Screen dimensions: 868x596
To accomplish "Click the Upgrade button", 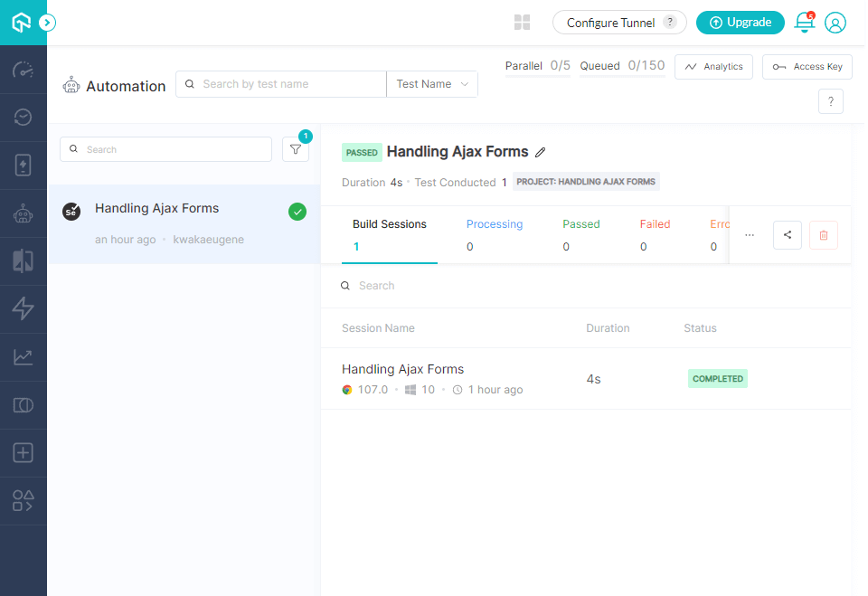I will click(741, 23).
